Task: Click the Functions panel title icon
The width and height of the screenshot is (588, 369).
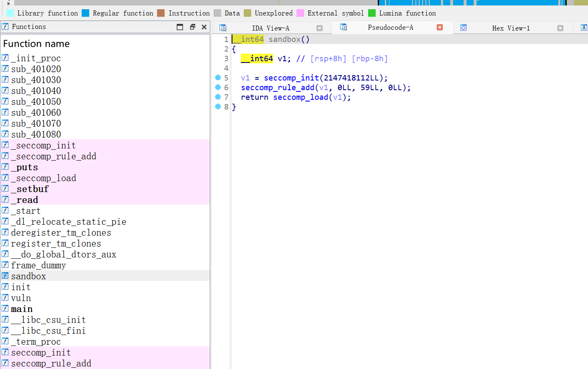Action: click(5, 26)
